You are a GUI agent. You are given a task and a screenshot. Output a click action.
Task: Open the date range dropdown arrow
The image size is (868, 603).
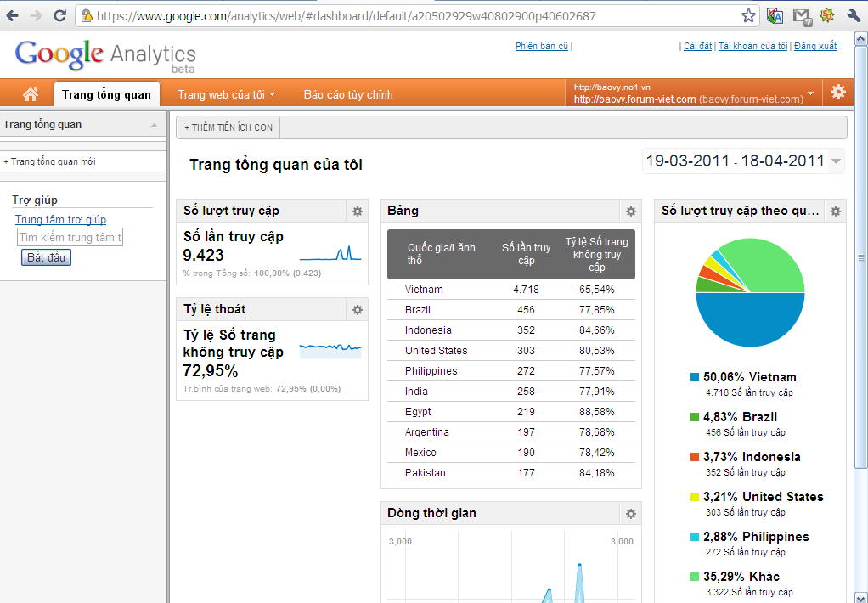click(837, 161)
